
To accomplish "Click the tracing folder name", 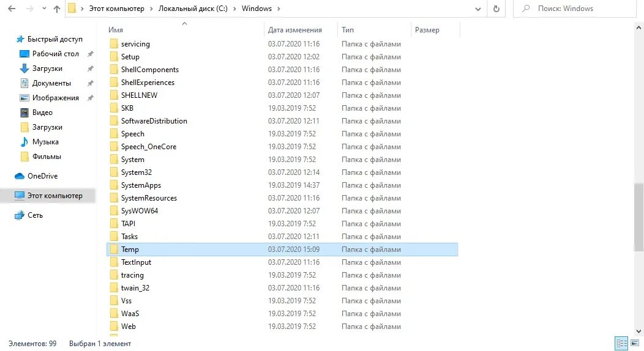I will 132,275.
